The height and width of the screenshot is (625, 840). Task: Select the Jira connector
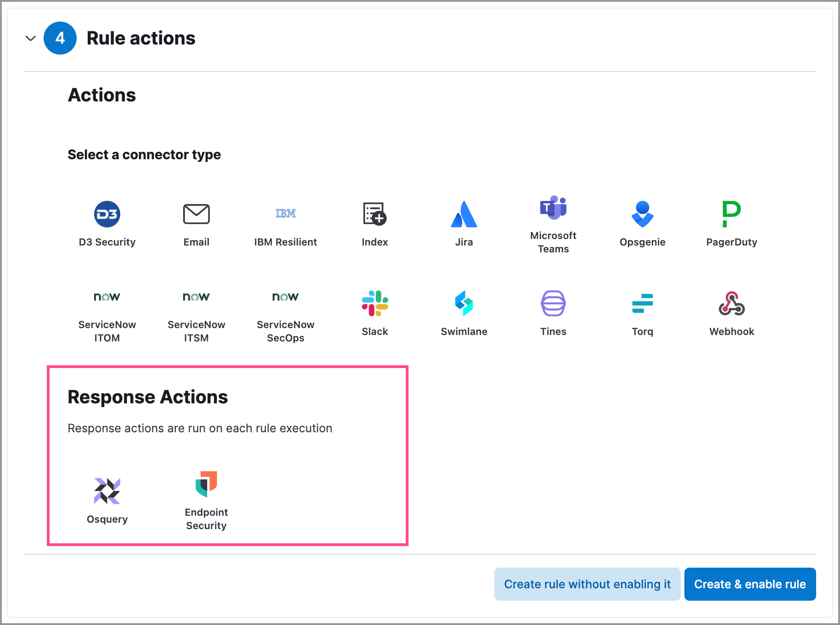464,223
